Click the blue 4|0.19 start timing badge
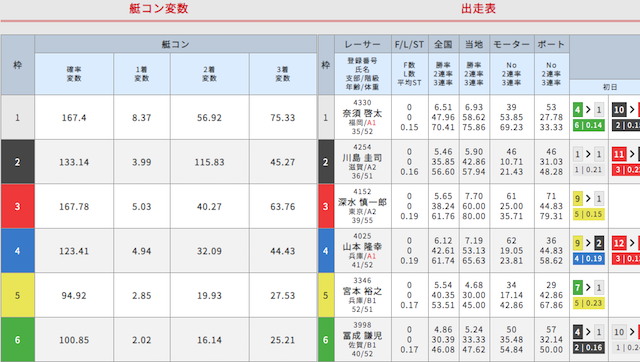Viewport: 640px width, 362px height. [x=589, y=258]
